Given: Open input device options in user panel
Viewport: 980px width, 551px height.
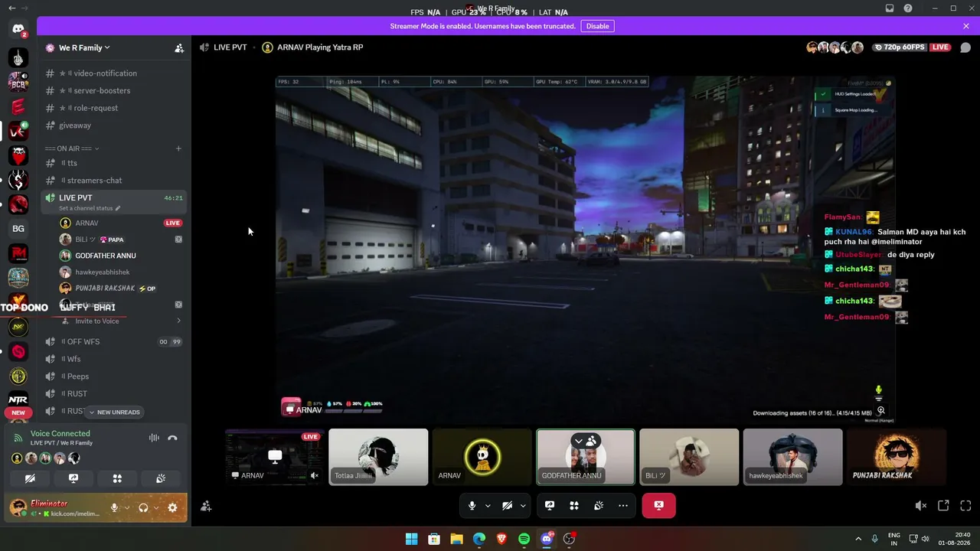Looking at the screenshot, I should pos(126,507).
